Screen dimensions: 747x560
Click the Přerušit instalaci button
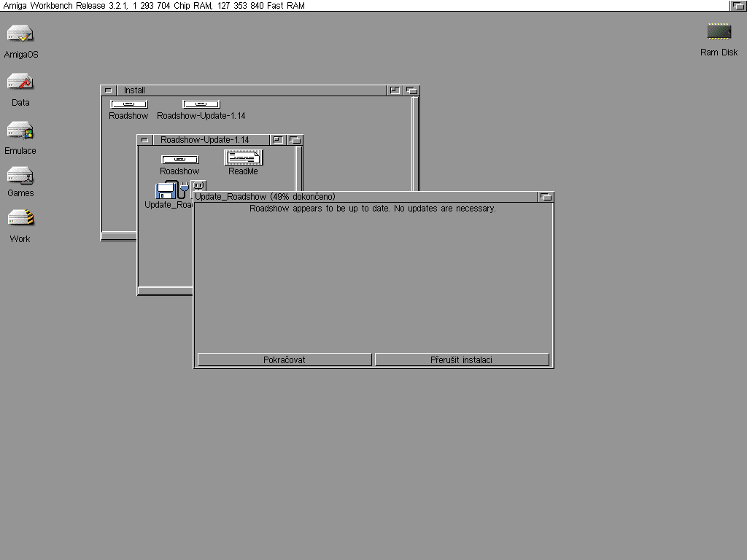[x=461, y=359]
